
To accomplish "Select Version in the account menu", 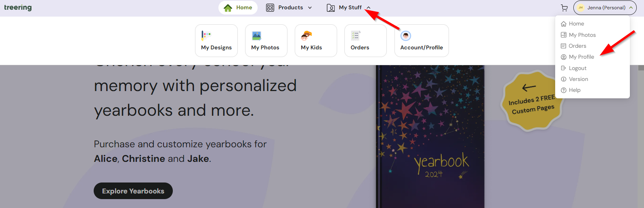I will pos(578,79).
